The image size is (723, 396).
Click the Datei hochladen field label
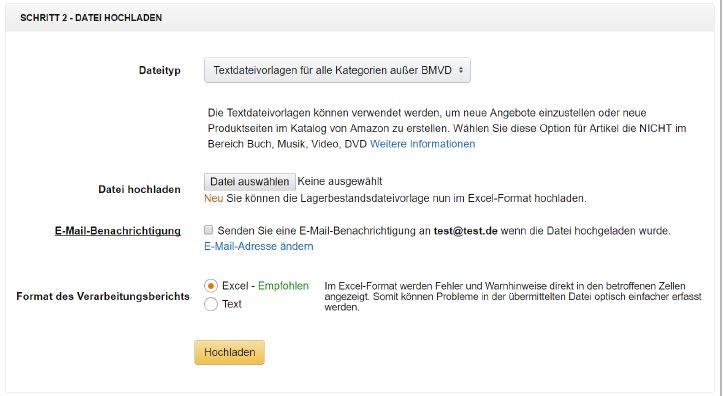[139, 189]
